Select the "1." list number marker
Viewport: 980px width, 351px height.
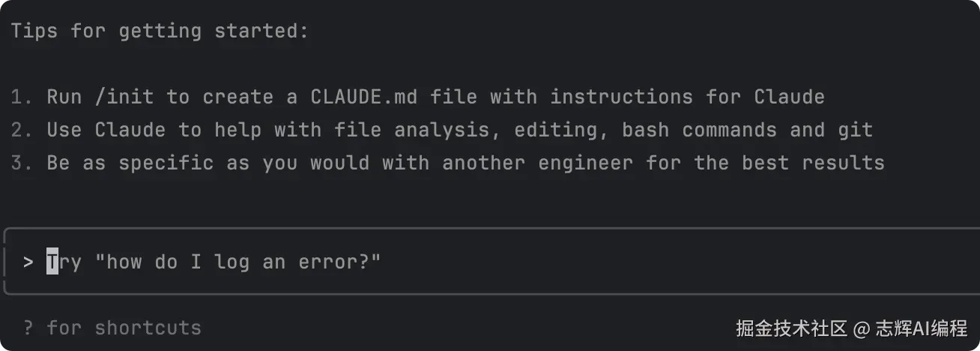(22, 97)
